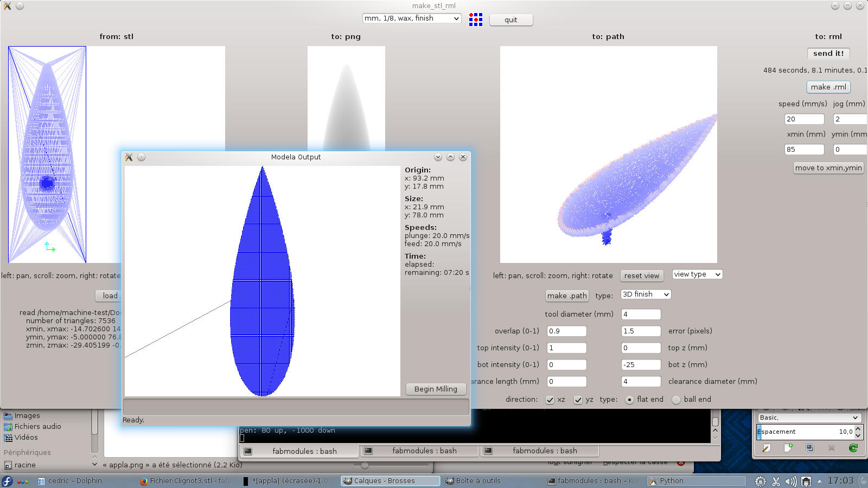Screen dimensions: 868x488
Task: Click the new brush icon
Action: pyautogui.click(x=788, y=448)
